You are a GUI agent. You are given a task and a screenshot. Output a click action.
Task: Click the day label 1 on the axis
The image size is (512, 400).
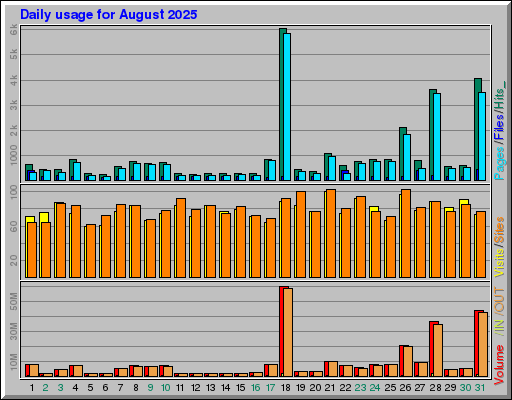tap(32, 388)
